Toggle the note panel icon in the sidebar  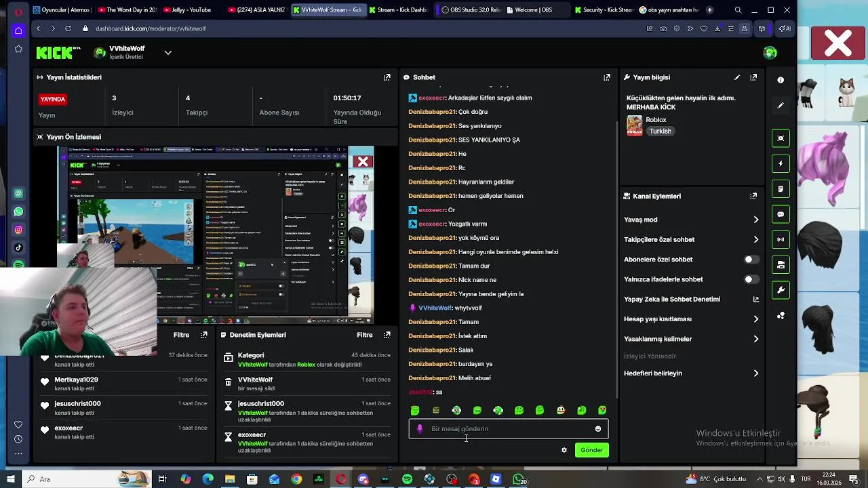coord(781,188)
